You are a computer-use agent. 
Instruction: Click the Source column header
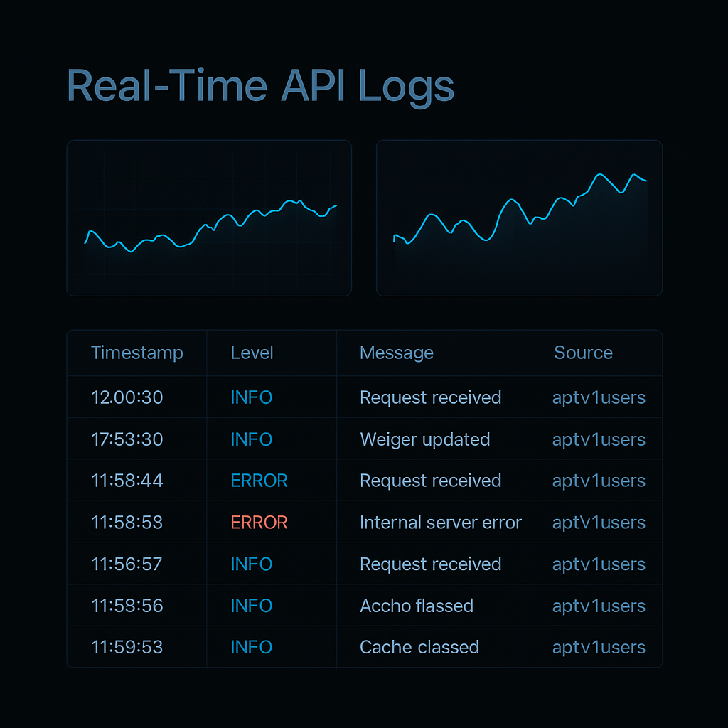point(583,353)
